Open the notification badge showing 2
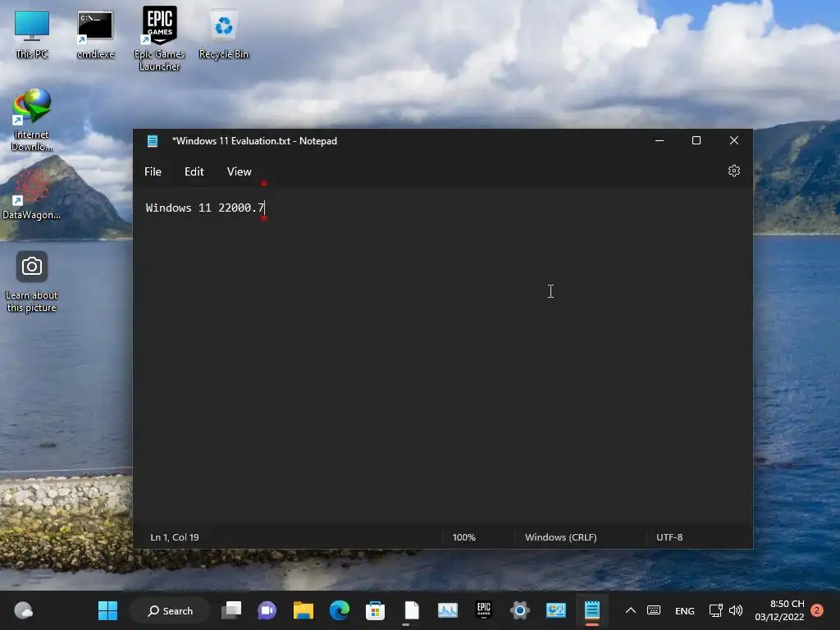 [817, 610]
